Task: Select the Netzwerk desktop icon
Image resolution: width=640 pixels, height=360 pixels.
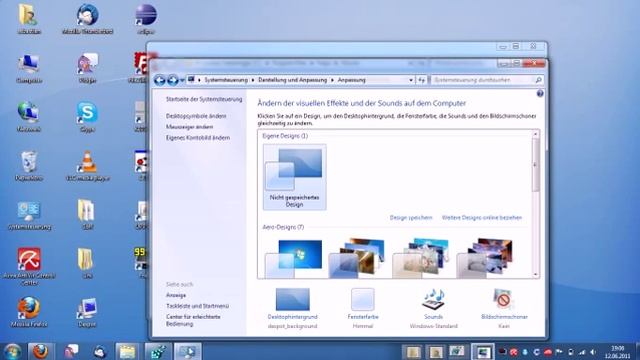Action: click(29, 117)
